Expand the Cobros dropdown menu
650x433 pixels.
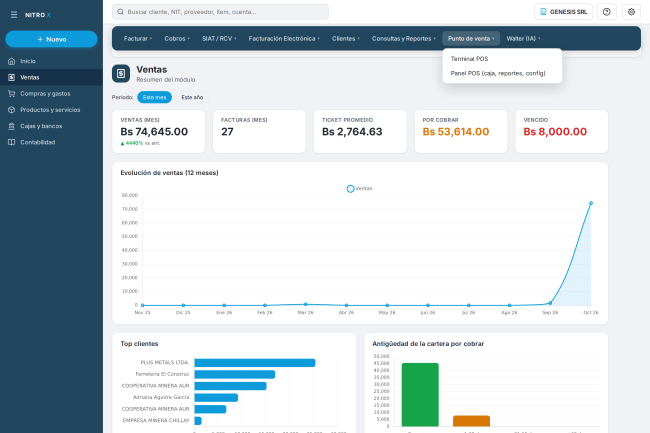177,39
